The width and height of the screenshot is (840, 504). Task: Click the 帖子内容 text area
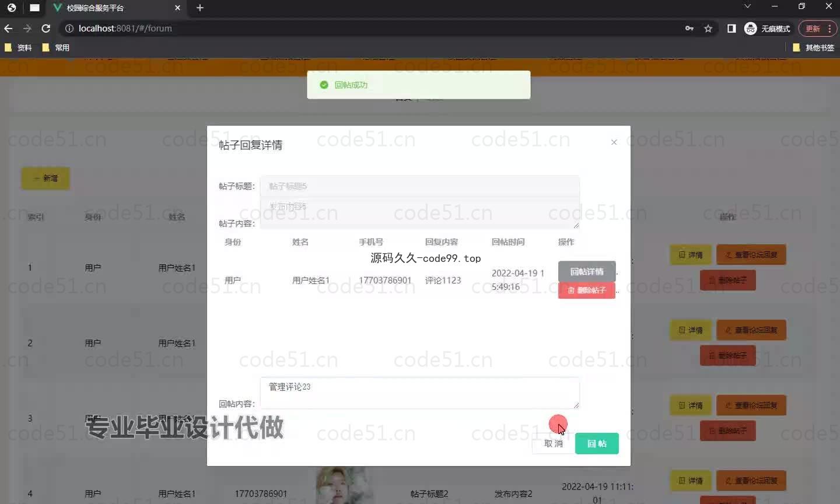click(x=419, y=213)
